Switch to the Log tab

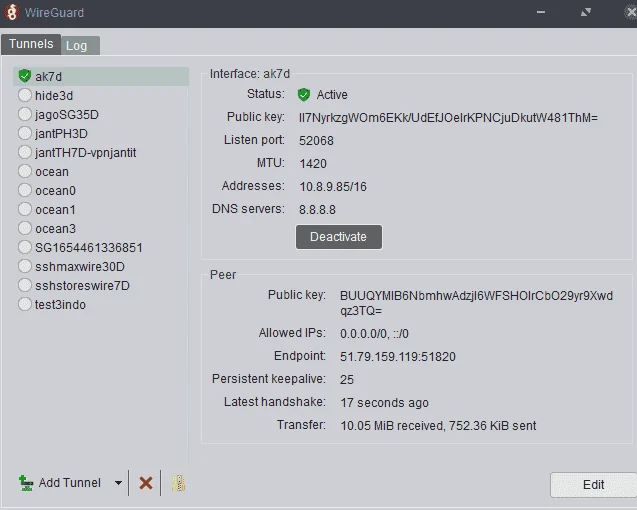(x=80, y=46)
